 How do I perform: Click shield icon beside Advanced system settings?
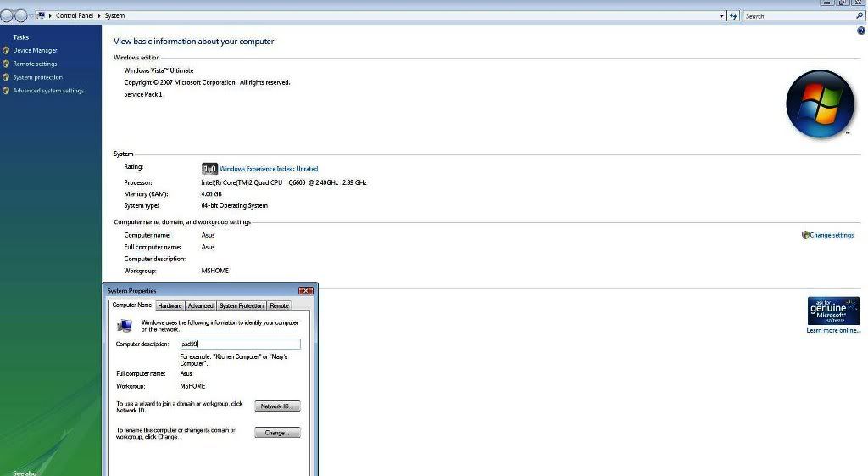(x=6, y=91)
